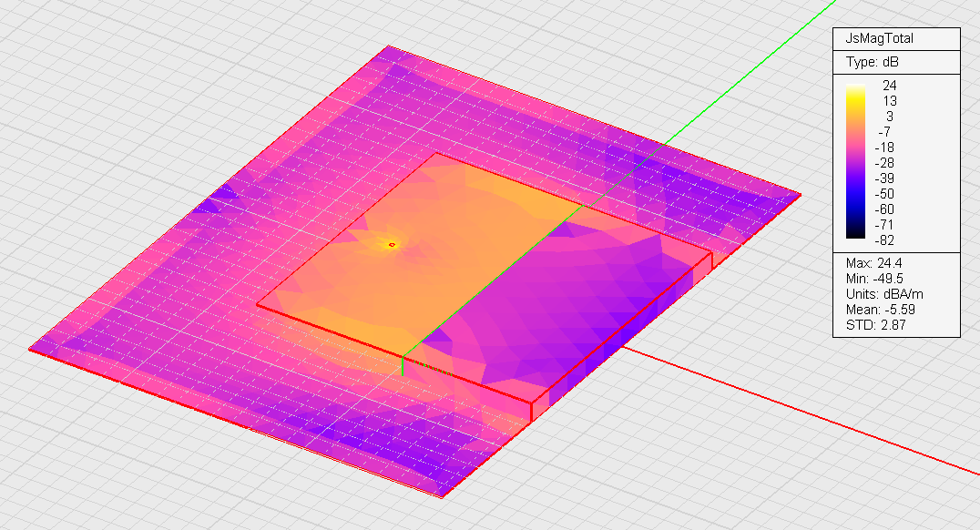980x530 pixels.
Task: Click the 'Units: dBA/m' entry
Action: click(x=884, y=294)
